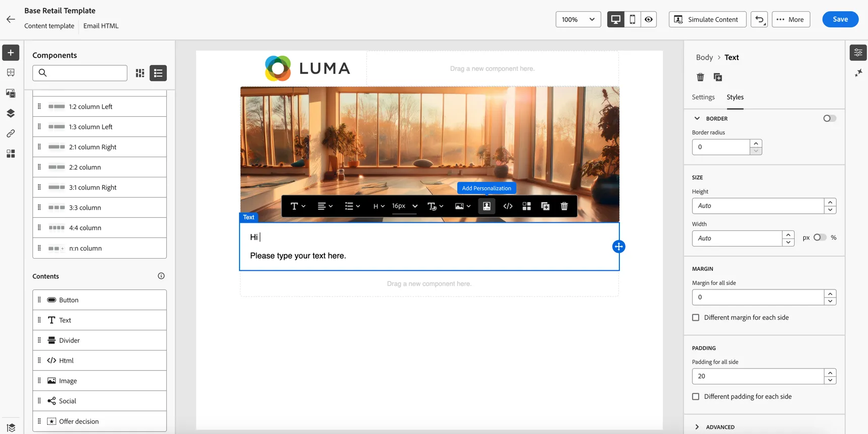This screenshot has width=868, height=434.
Task: Click the blue plus handle on text block
Action: pos(618,247)
